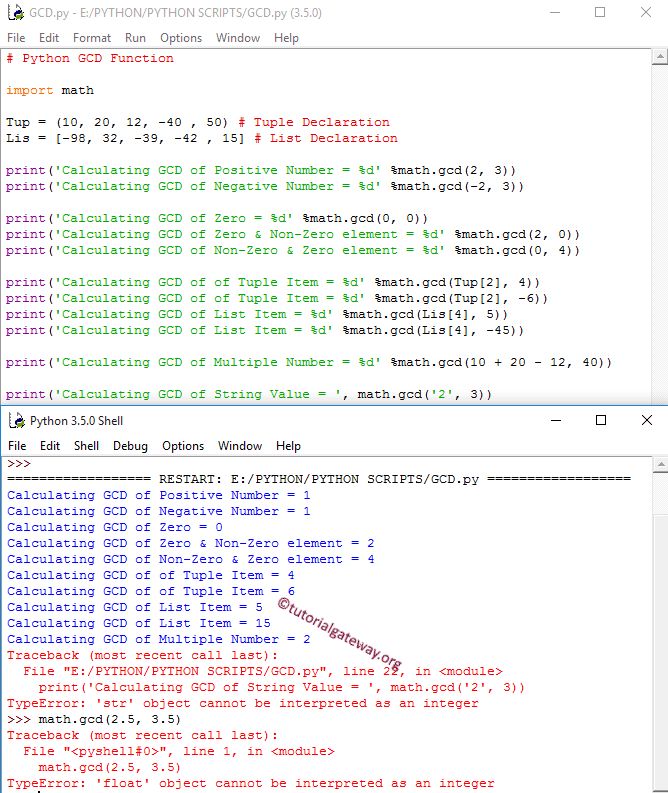Click the traceback 'File ... line 22' line
Screen dimensions: 668x793
click(x=263, y=671)
